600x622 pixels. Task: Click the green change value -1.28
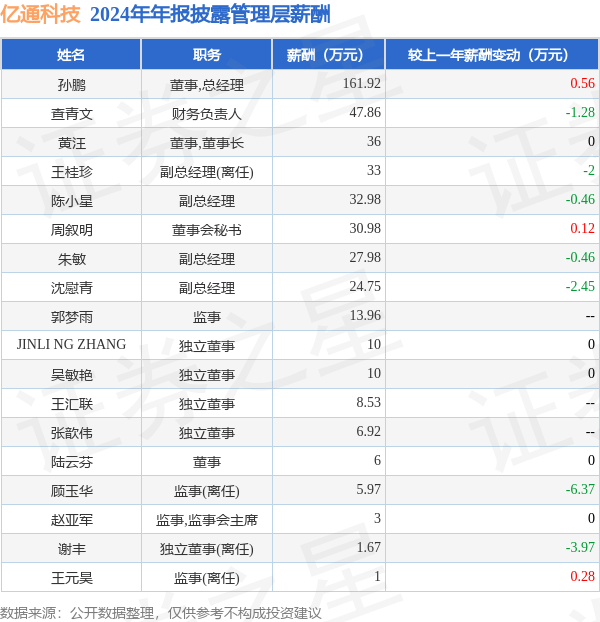pyautogui.click(x=580, y=112)
